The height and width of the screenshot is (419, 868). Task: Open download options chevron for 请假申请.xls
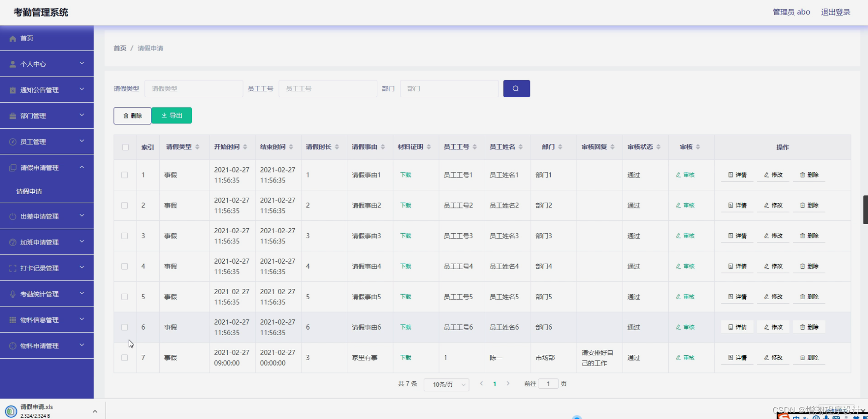(95, 411)
